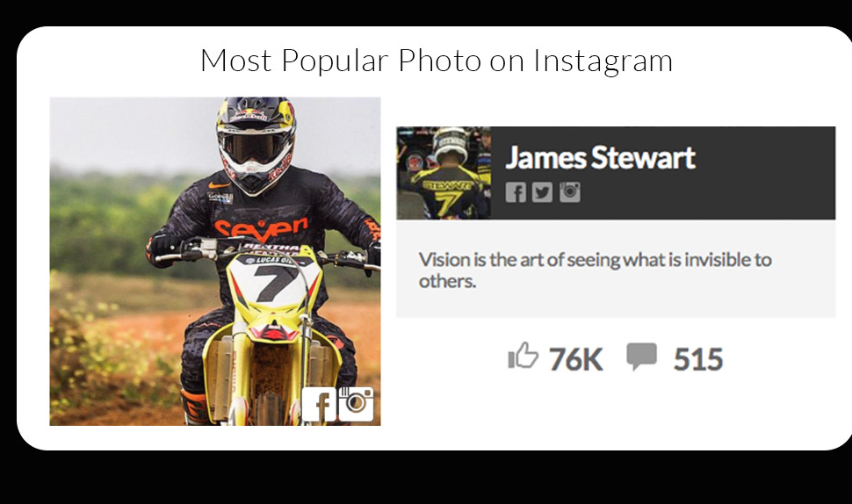Open James Stewart's Facebook icon beside his name
The image size is (852, 504).
click(516, 192)
